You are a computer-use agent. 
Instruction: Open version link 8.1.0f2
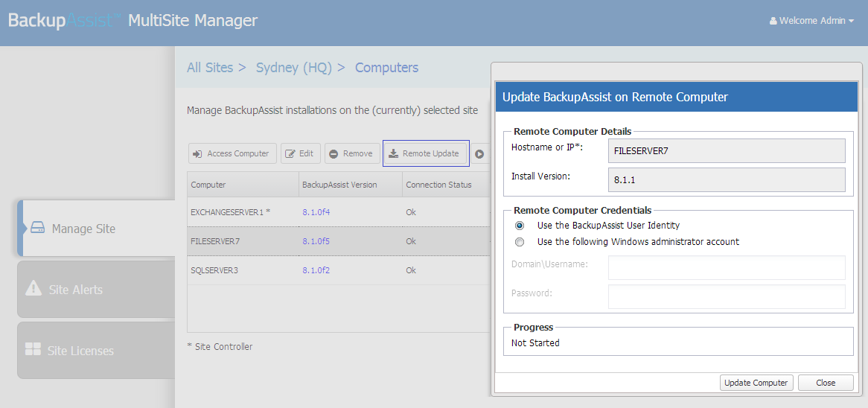pyautogui.click(x=316, y=271)
